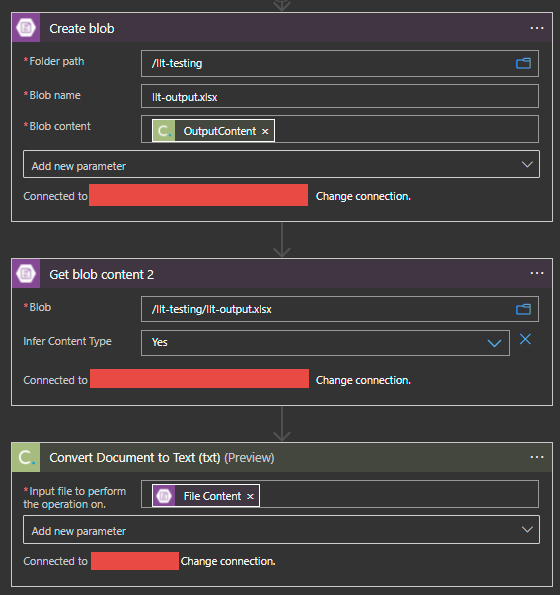The width and height of the screenshot is (560, 595).
Task: Remove the File Content token
Action: click(250, 496)
